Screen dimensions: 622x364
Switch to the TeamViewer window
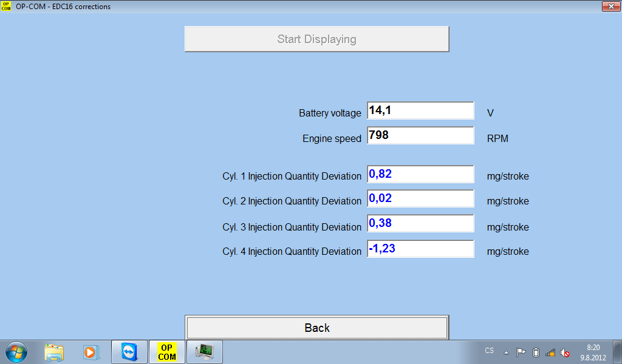point(129,351)
